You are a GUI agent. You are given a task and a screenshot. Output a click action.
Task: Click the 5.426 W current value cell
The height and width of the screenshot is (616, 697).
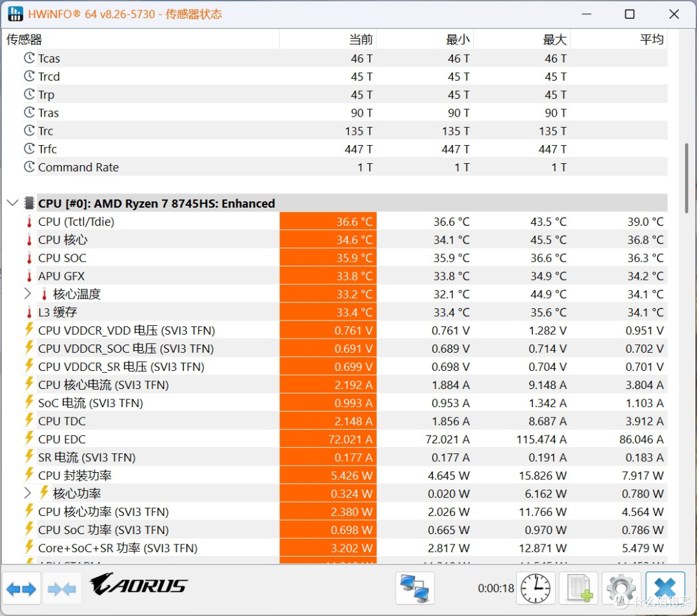328,475
